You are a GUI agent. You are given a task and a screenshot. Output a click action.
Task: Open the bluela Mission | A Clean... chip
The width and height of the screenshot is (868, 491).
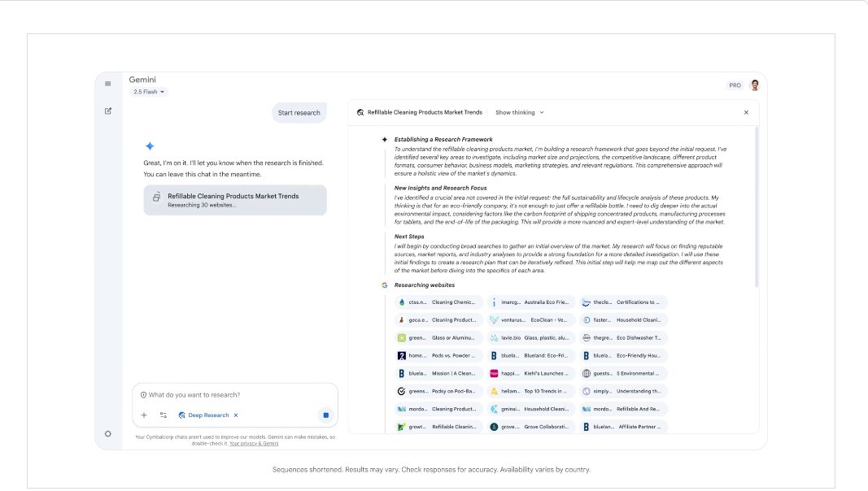[438, 373]
